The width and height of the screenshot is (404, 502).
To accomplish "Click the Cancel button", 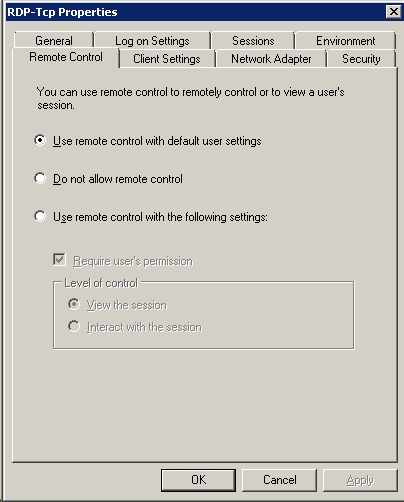I will [x=279, y=480].
